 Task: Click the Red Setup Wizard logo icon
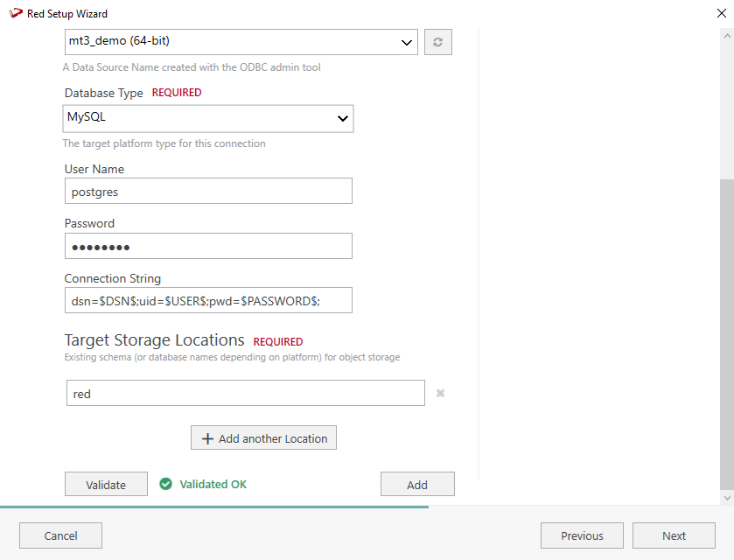15,13
